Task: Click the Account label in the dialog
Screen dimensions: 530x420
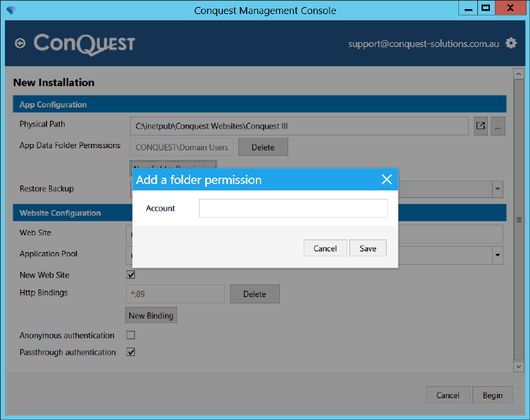Action: [160, 208]
